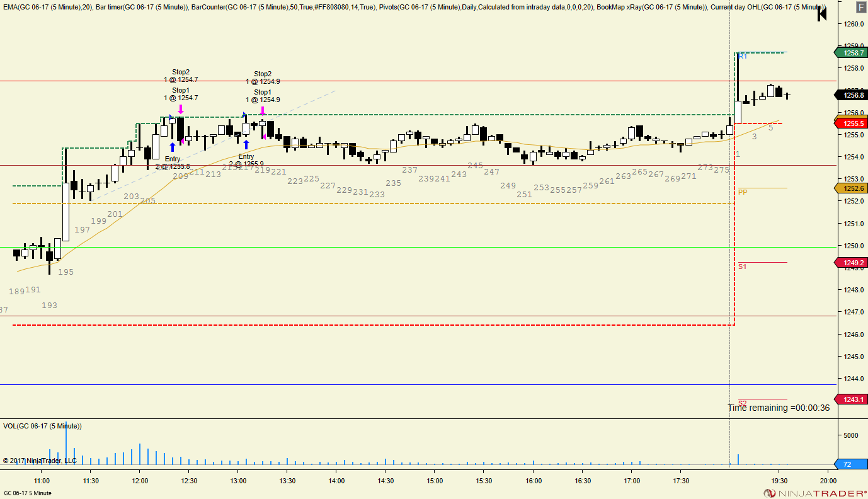Click the 1246.0 price axis label

pyautogui.click(x=853, y=334)
